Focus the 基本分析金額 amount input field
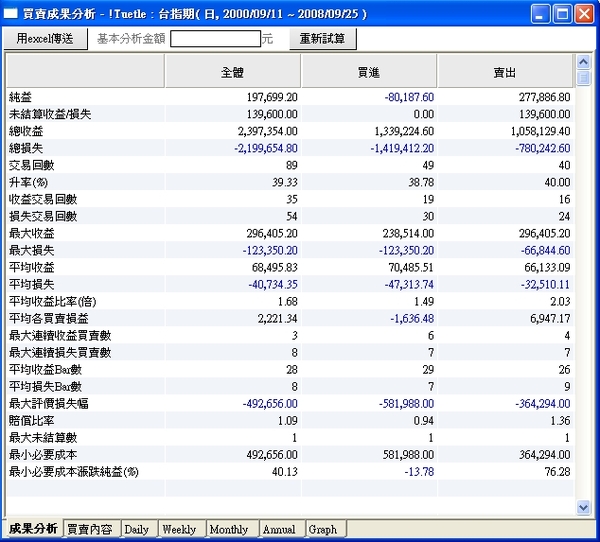The height and width of the screenshot is (542, 600). pyautogui.click(x=215, y=39)
